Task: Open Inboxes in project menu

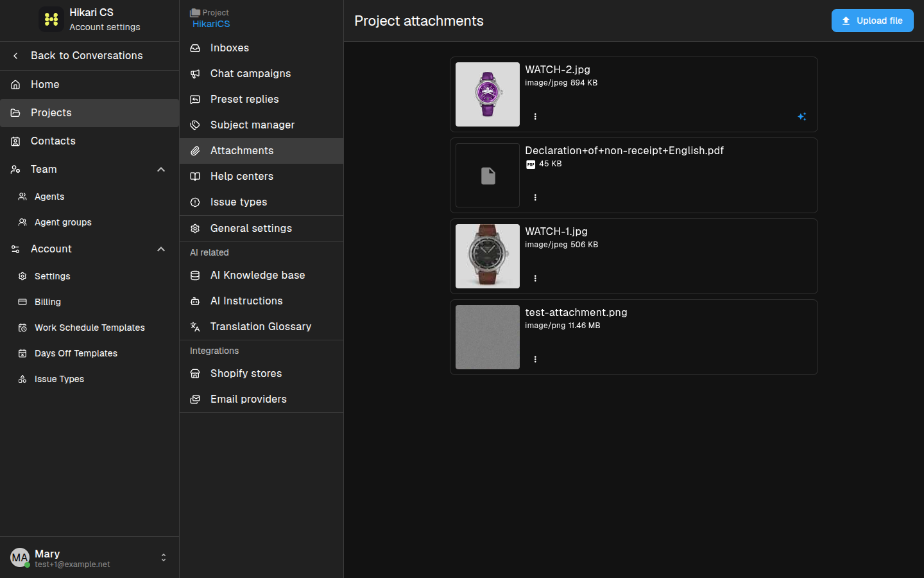Action: pos(261,48)
